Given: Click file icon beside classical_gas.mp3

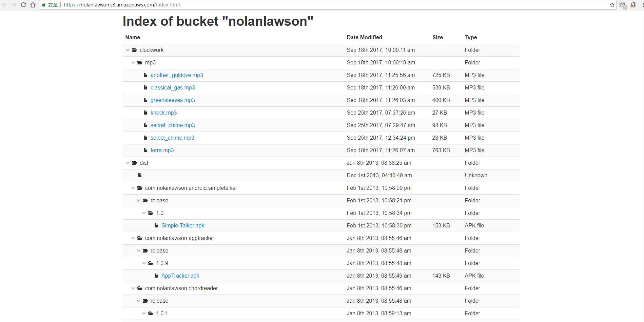Looking at the screenshot, I should 145,87.
